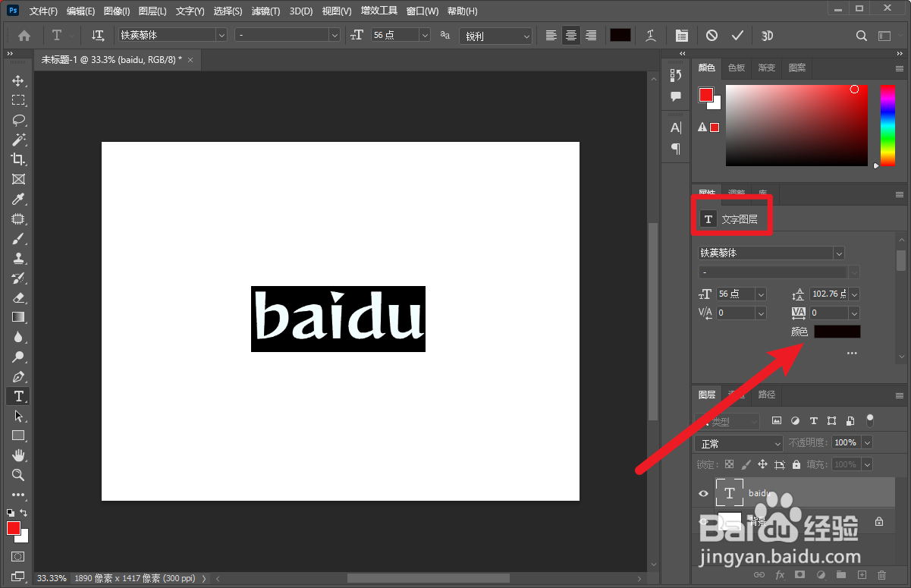Open the 滤镜(T) menu

(x=265, y=11)
